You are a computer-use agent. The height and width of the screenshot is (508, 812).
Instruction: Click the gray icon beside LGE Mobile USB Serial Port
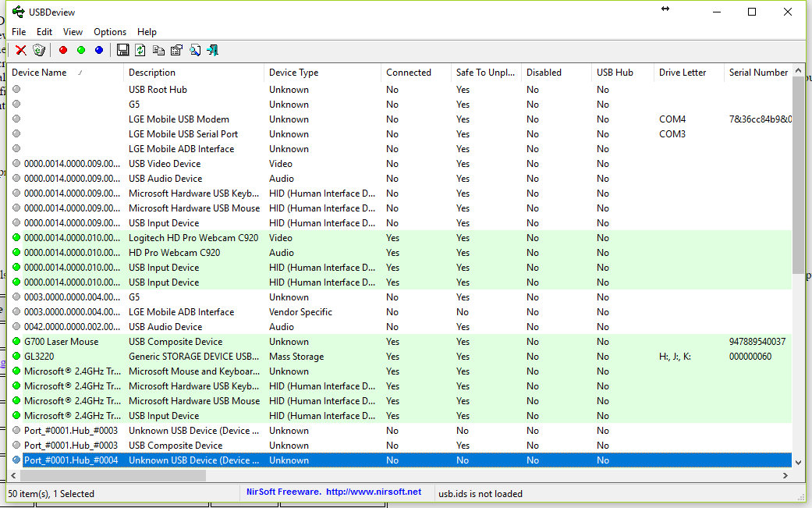click(x=16, y=133)
